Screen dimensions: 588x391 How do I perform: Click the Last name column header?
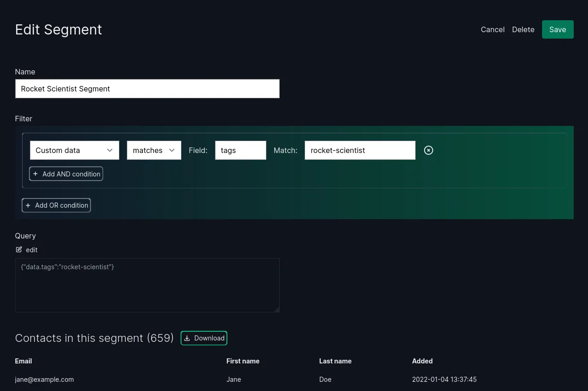[335, 361]
